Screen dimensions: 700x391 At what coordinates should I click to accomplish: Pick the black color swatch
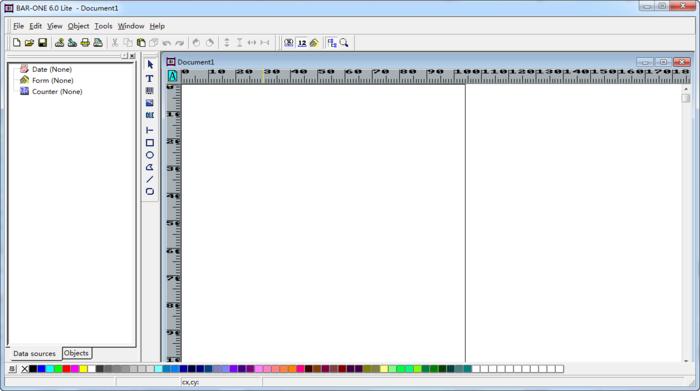pos(33,369)
